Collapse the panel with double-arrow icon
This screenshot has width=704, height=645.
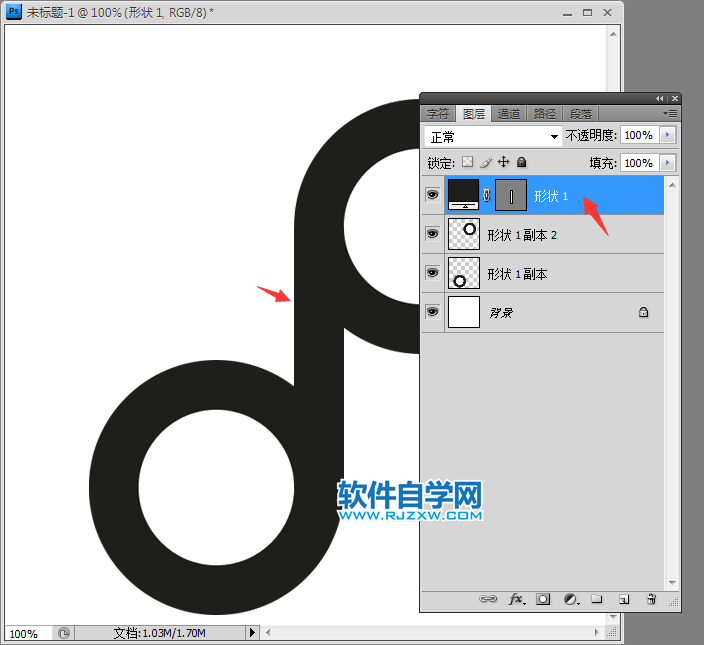tap(659, 98)
